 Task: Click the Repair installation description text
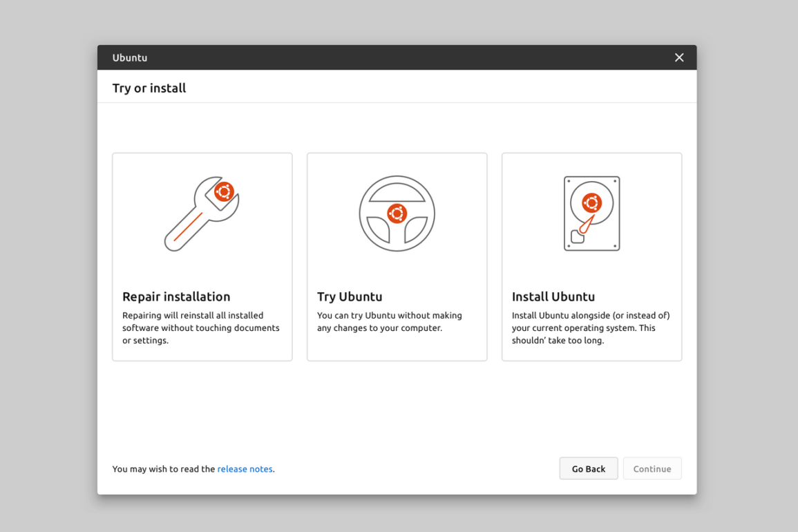pos(200,327)
